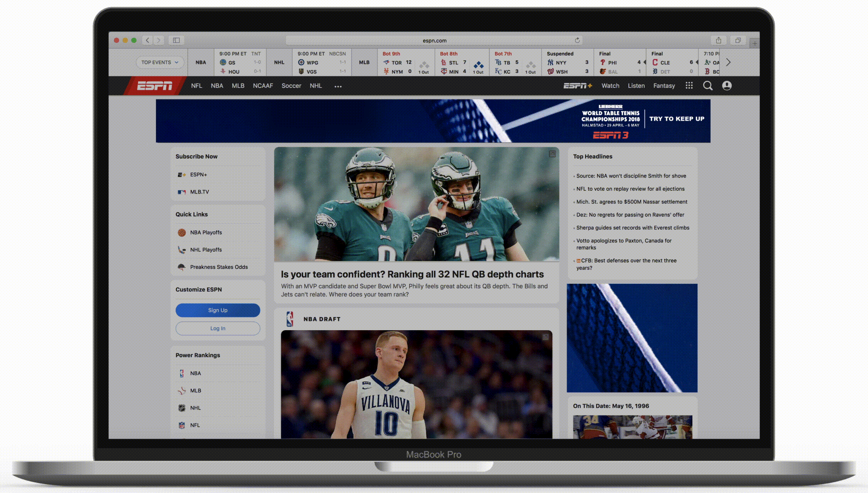Open the GS vs HOU game score
The image size is (868, 493).
coord(240,62)
